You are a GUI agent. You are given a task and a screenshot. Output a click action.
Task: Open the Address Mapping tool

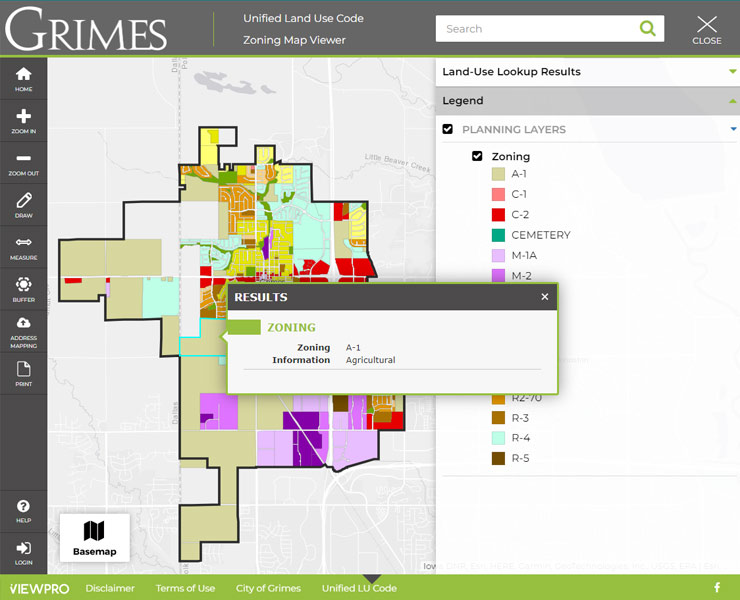[24, 332]
